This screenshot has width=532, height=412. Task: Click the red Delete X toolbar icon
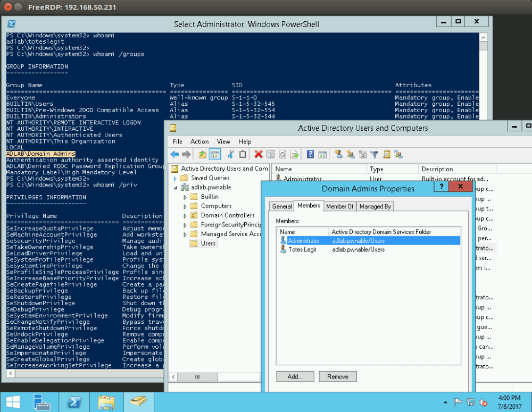click(x=258, y=155)
